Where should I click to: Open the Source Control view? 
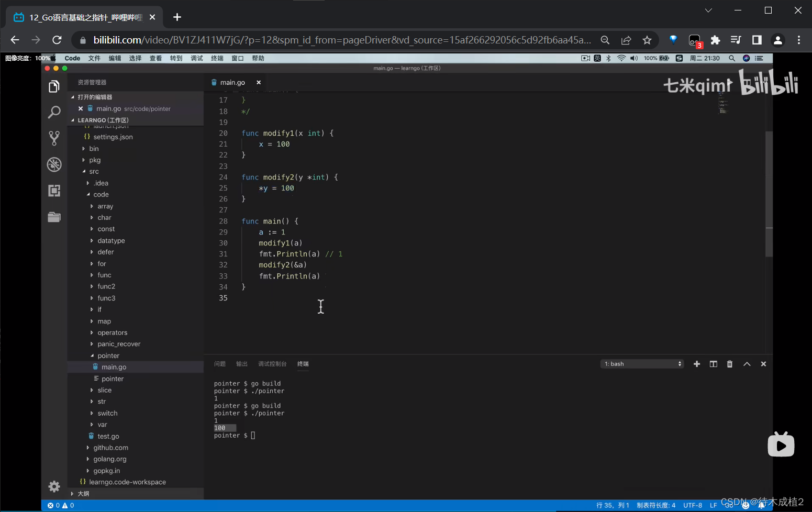tap(54, 138)
